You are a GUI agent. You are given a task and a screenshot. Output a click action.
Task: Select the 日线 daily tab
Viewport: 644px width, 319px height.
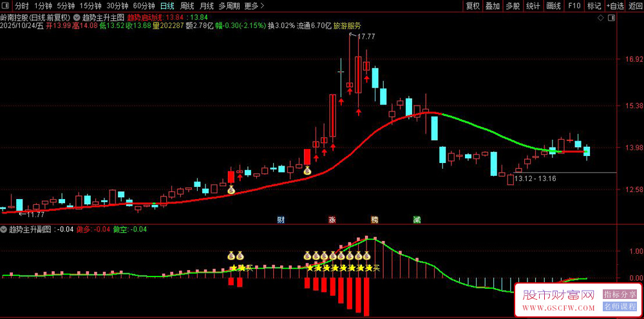[167, 6]
